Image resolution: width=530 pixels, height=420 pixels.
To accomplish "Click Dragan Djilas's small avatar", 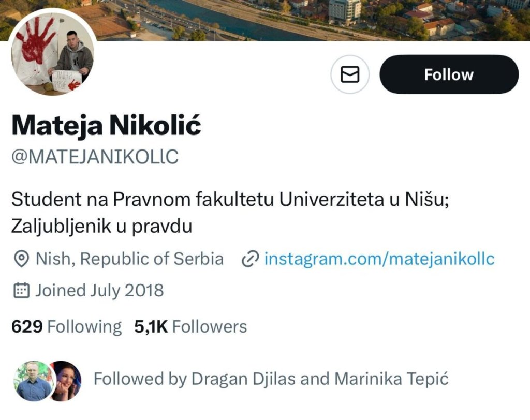I will (x=33, y=381).
